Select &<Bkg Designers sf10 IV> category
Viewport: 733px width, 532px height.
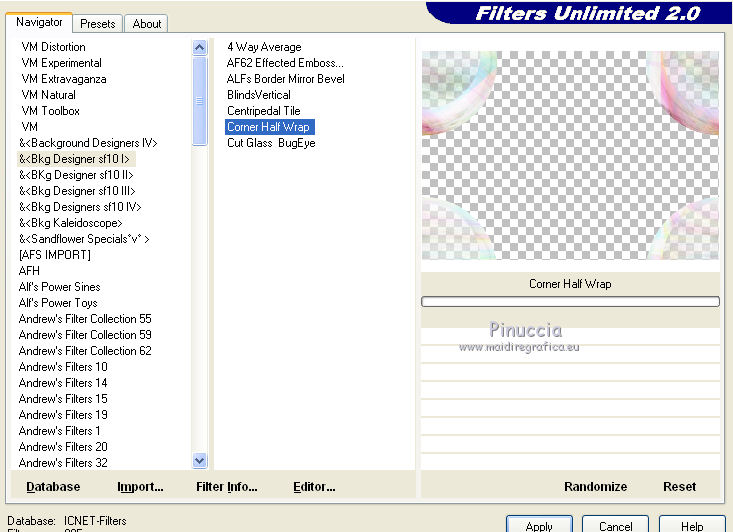tap(80, 207)
